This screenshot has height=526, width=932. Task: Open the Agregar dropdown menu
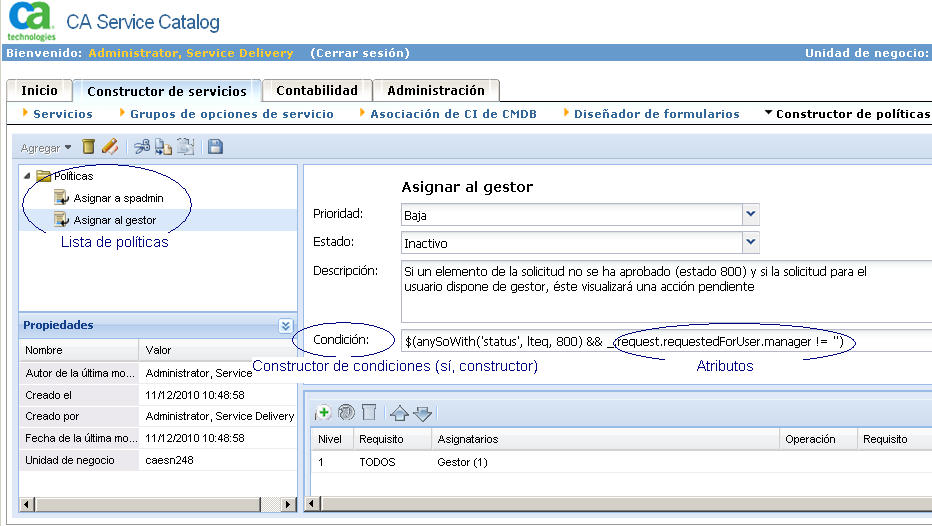[x=46, y=148]
